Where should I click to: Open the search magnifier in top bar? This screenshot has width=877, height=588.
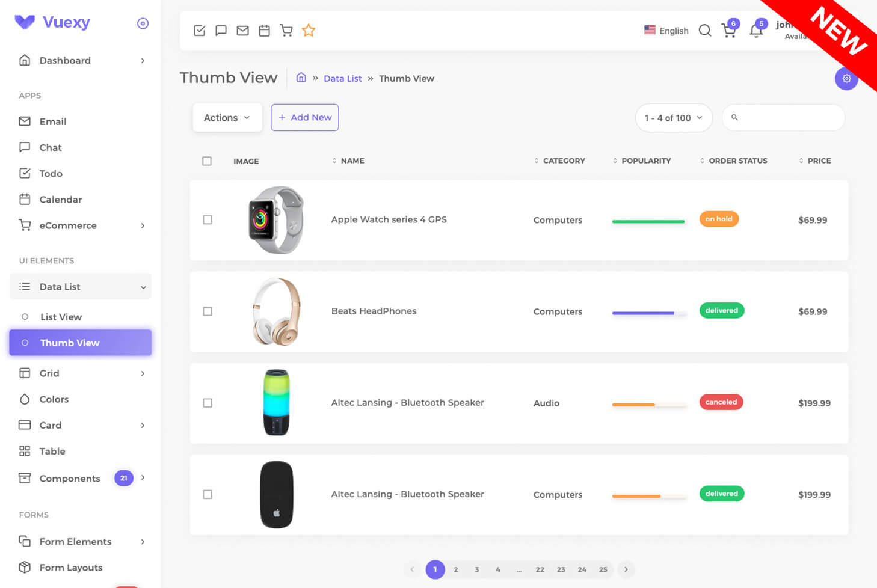705,31
